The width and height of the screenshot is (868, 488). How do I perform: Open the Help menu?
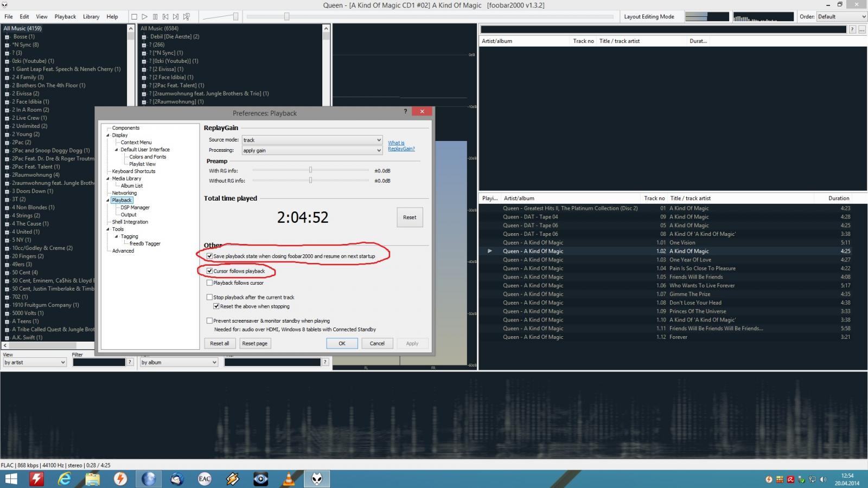click(x=112, y=17)
